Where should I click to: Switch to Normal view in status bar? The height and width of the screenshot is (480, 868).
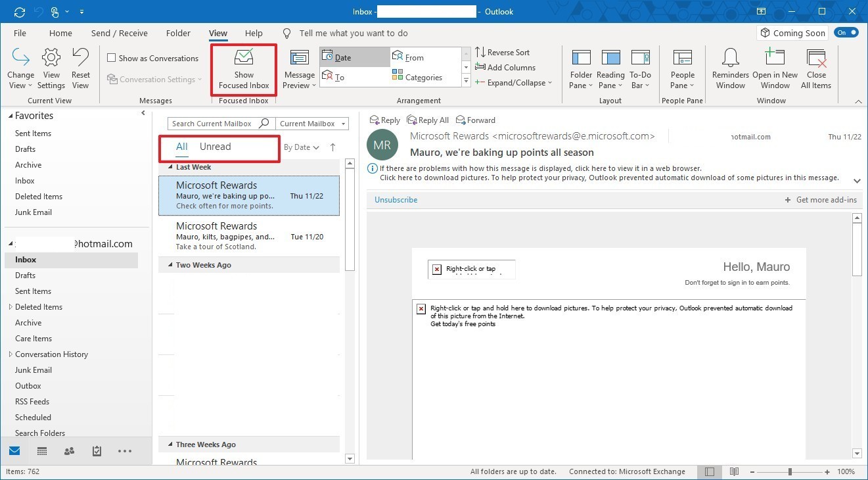point(710,471)
